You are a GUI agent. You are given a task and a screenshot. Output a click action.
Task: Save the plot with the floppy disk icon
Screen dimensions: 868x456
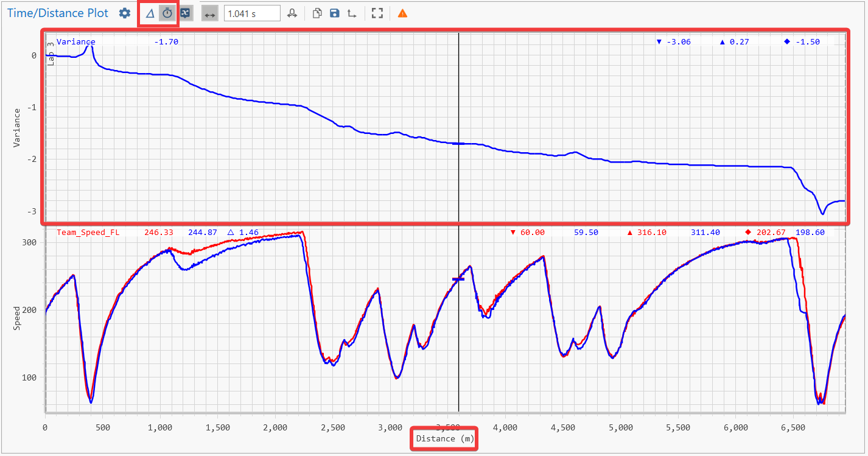pos(334,13)
